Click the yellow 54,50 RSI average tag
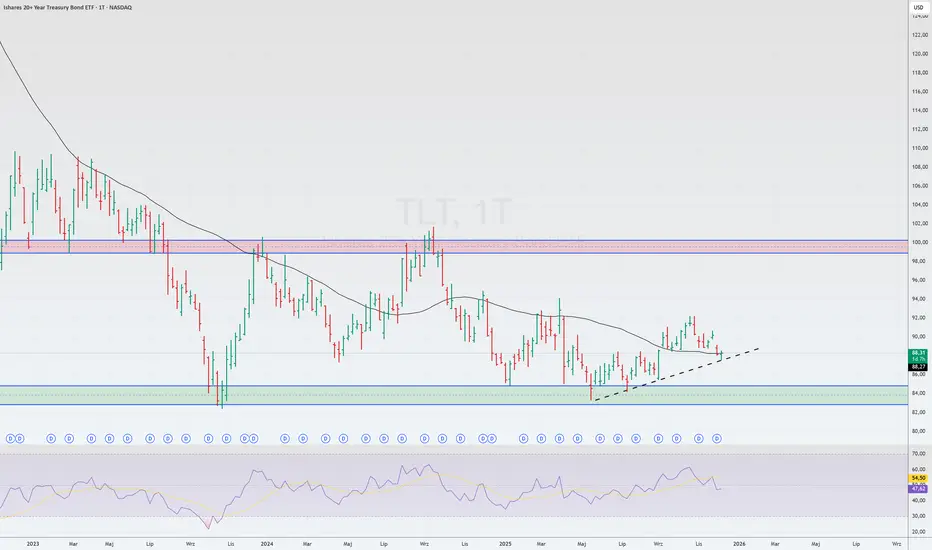 coord(918,478)
